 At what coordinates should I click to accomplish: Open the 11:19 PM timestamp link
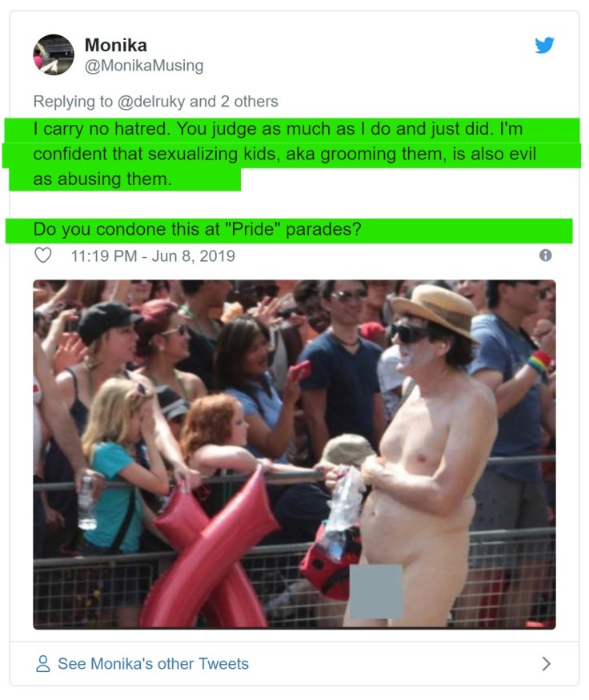[104, 255]
